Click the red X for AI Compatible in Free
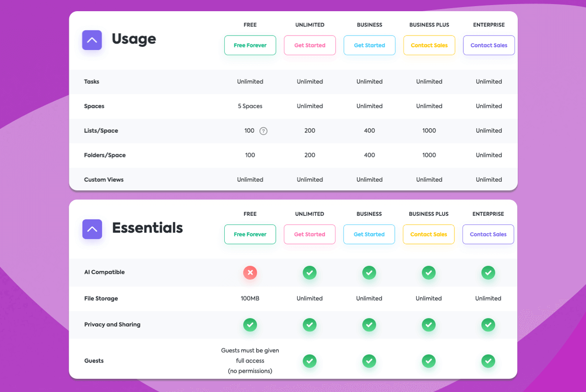 (250, 272)
